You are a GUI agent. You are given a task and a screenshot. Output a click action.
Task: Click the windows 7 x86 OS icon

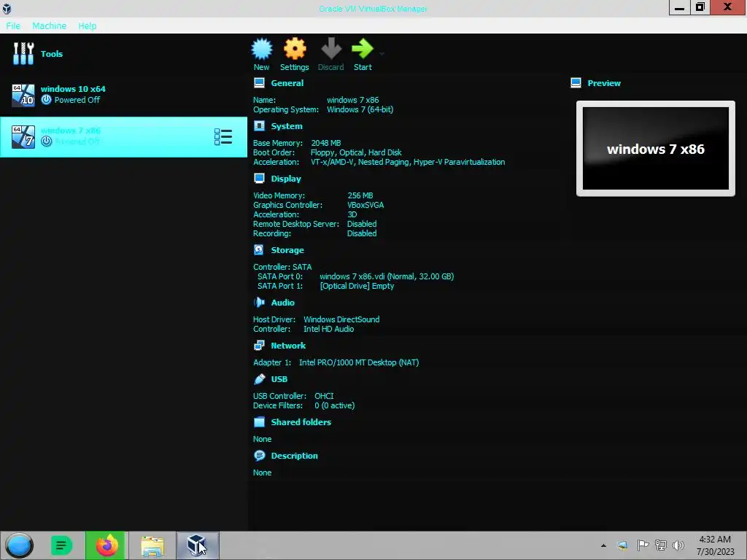coord(23,136)
